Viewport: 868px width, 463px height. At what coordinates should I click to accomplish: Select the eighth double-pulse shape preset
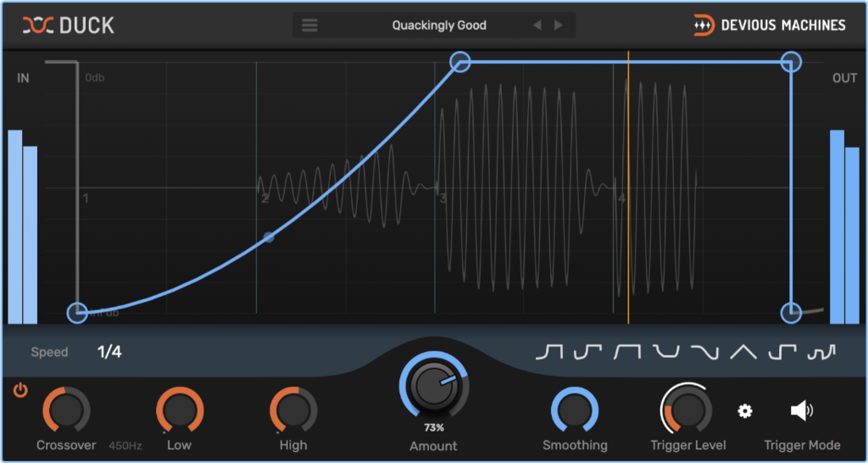click(821, 352)
